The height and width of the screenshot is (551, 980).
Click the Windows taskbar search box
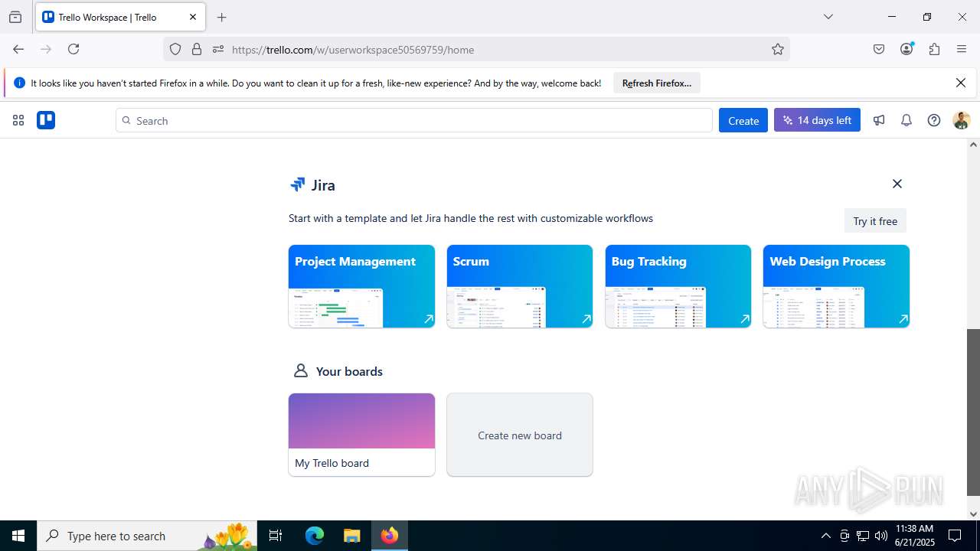click(x=147, y=536)
